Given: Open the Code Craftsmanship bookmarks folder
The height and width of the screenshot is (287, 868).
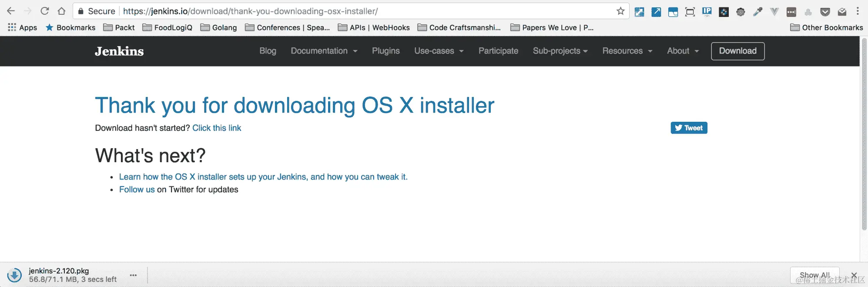Looking at the screenshot, I should [x=459, y=27].
